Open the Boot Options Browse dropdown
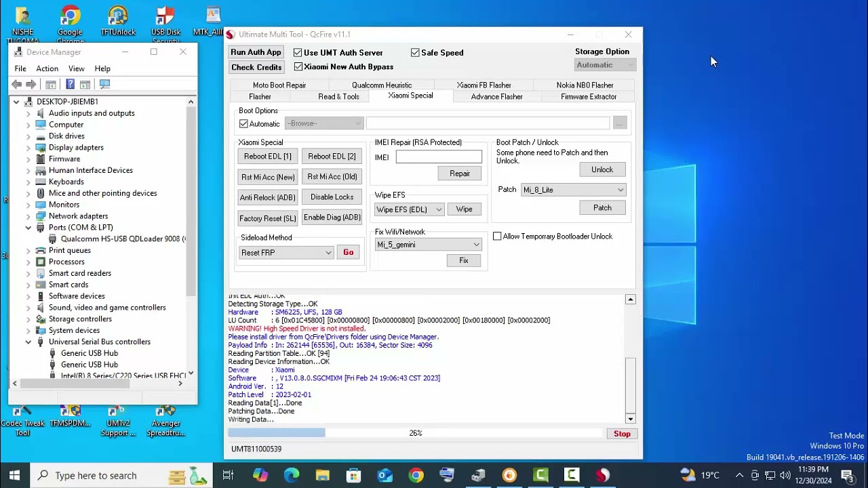This screenshot has height=488, width=868. (x=324, y=123)
